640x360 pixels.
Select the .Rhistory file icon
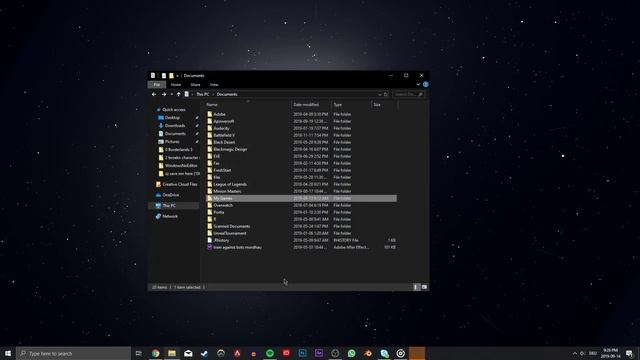(209, 240)
